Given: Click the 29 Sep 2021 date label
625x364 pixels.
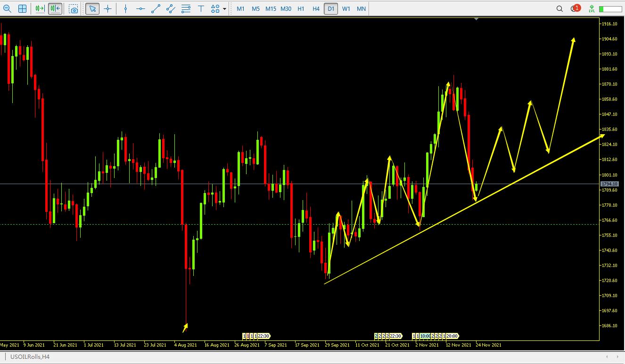Looking at the screenshot, I should (x=337, y=345).
